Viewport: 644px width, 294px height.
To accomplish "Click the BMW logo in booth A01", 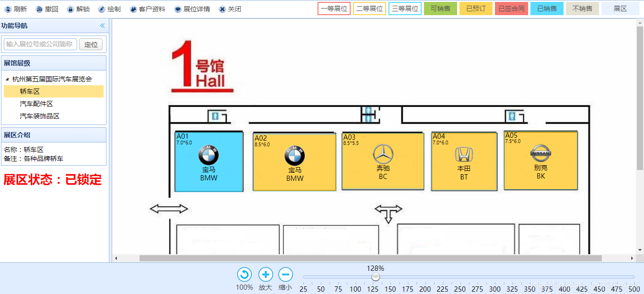I will 209,155.
